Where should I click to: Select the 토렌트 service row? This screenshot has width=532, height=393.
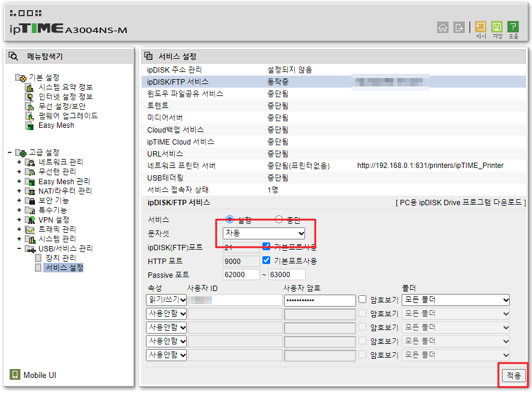(334, 106)
